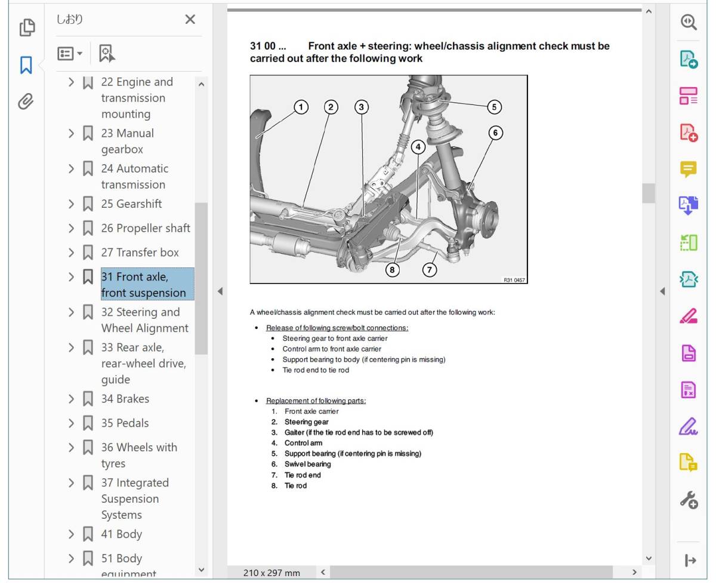Expand the 23 Manual gearbox bookmark
This screenshot has height=588, width=716.
(71, 133)
